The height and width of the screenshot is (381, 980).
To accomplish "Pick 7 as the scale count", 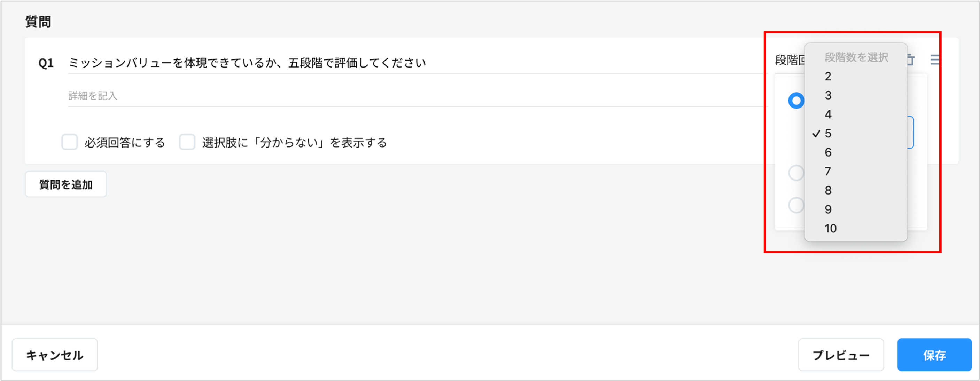I will pyautogui.click(x=828, y=172).
